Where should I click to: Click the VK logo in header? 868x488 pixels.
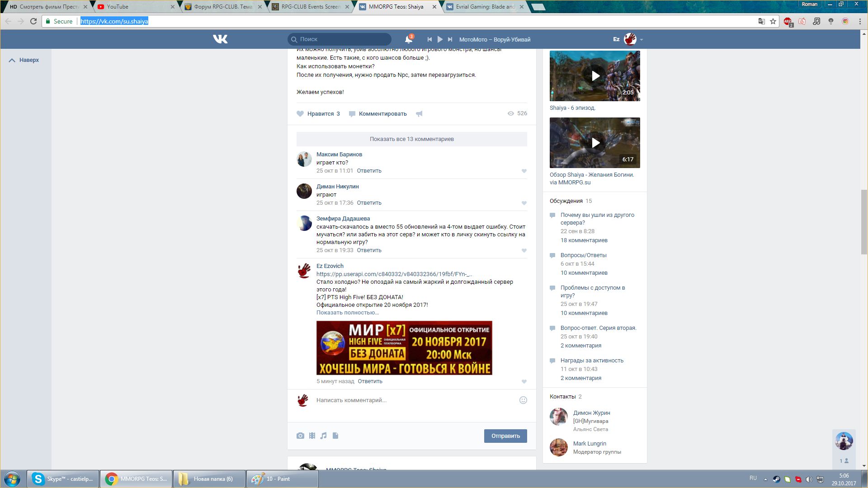(220, 39)
